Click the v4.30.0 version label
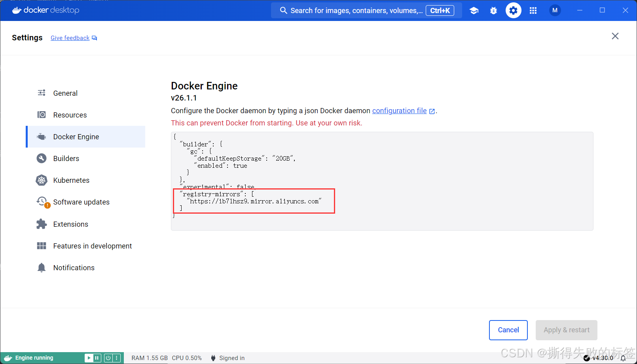This screenshot has width=637, height=364. click(603, 358)
